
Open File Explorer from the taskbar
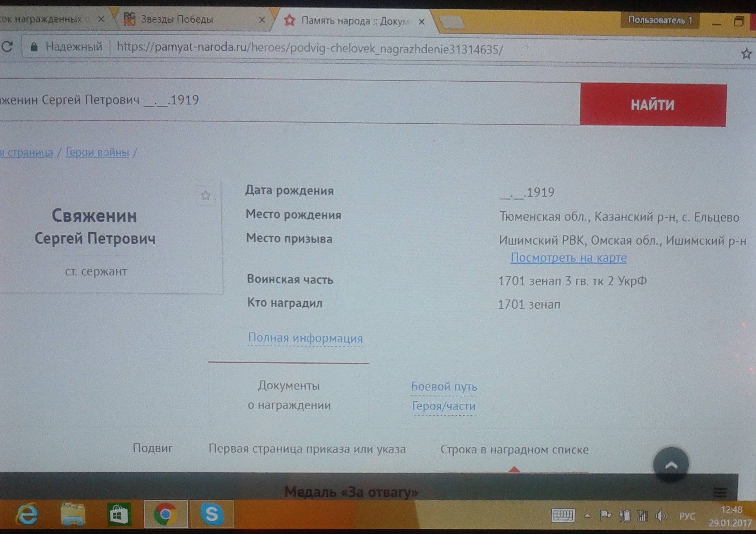point(73,514)
